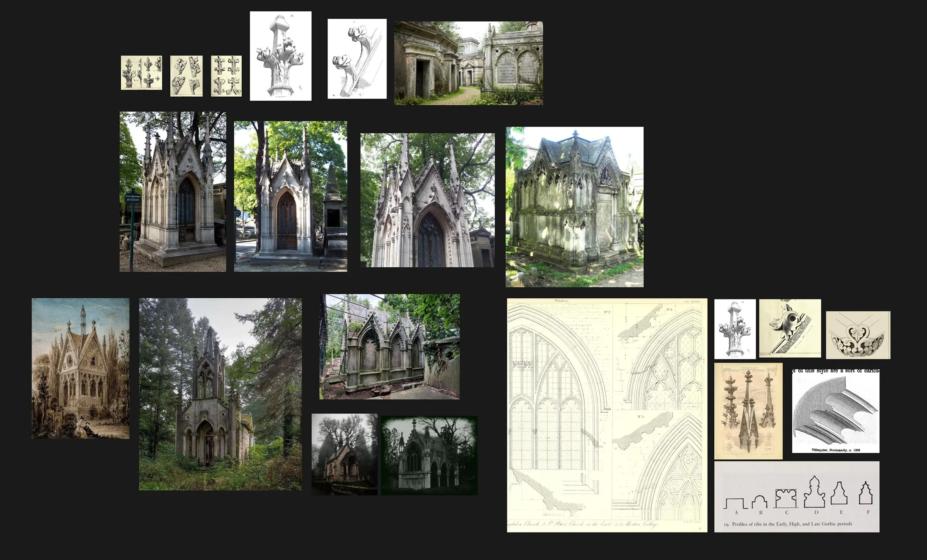Click the close-up photo of twin spired gables
The height and width of the screenshot is (560, 927).
(x=427, y=200)
